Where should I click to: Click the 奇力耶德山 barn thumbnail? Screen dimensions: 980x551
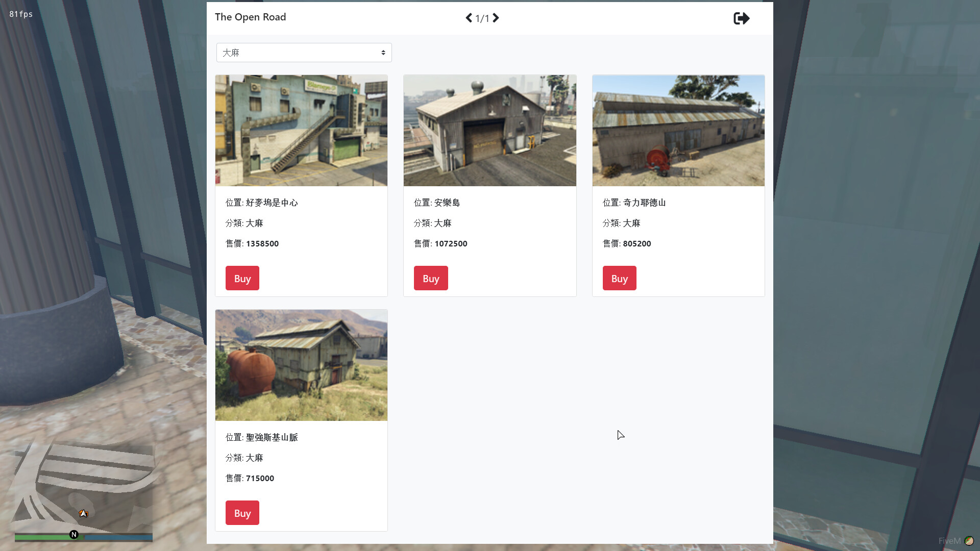click(678, 131)
